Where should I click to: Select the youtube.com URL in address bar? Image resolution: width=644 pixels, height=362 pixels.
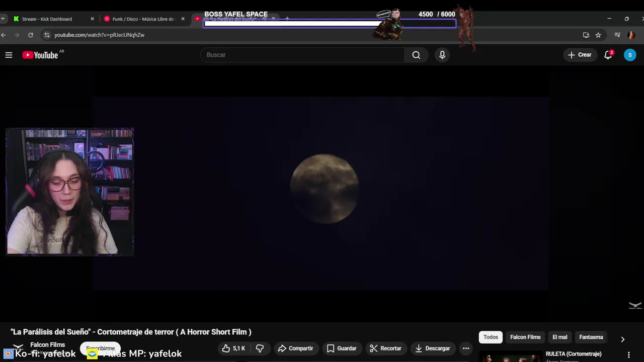point(99,35)
